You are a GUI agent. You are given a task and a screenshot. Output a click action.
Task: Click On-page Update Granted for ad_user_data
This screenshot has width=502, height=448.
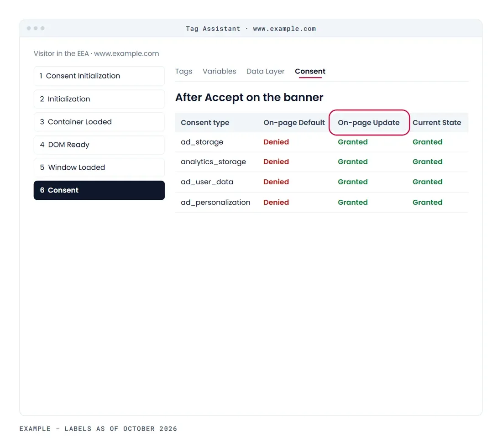pyautogui.click(x=352, y=182)
